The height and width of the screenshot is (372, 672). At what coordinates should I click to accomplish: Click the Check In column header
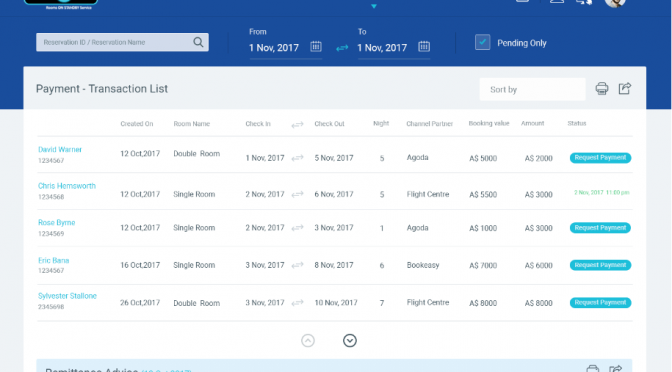[x=258, y=124]
